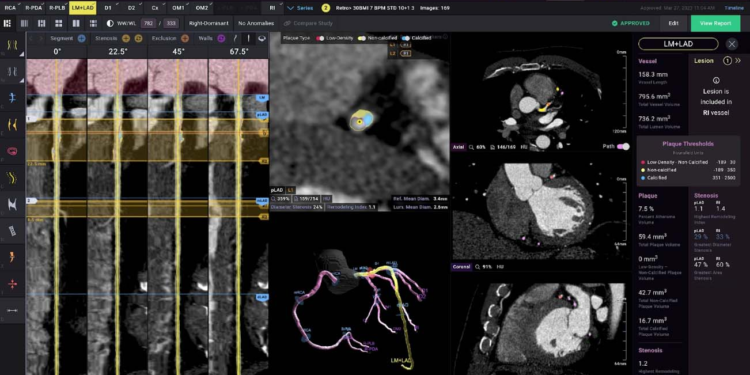Select the gray vessel-pair sidebar tool
750x375 pixels.
click(12, 72)
